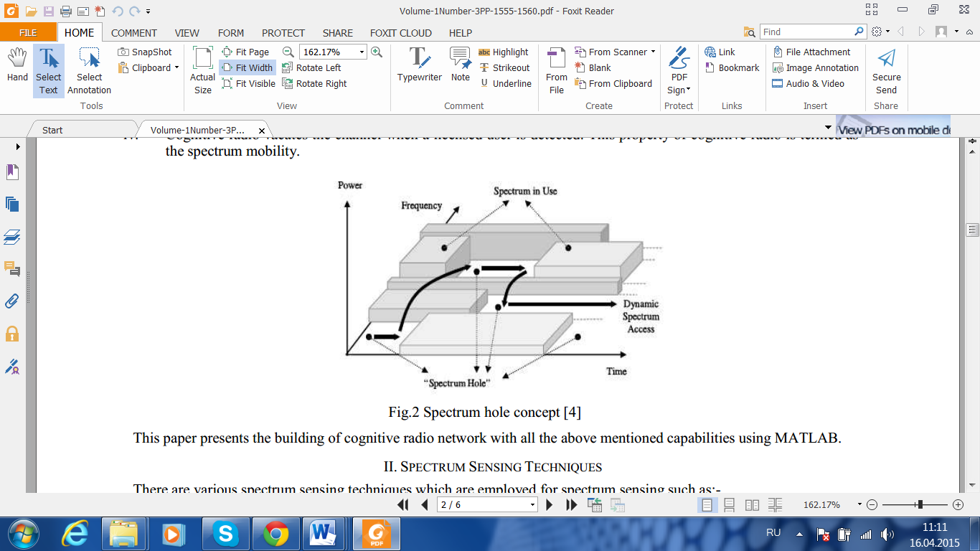Add a Note comment
The height and width of the screenshot is (551, 980).
460,65
